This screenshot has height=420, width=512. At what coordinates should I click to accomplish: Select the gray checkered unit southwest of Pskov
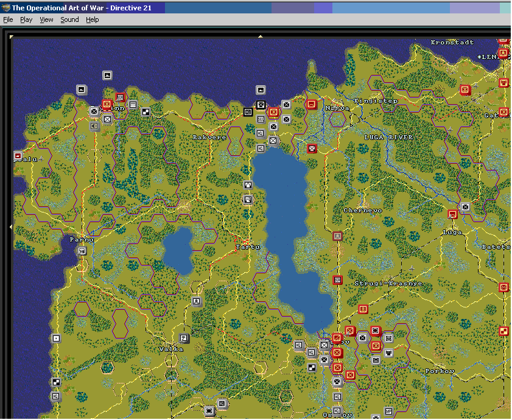point(312,368)
